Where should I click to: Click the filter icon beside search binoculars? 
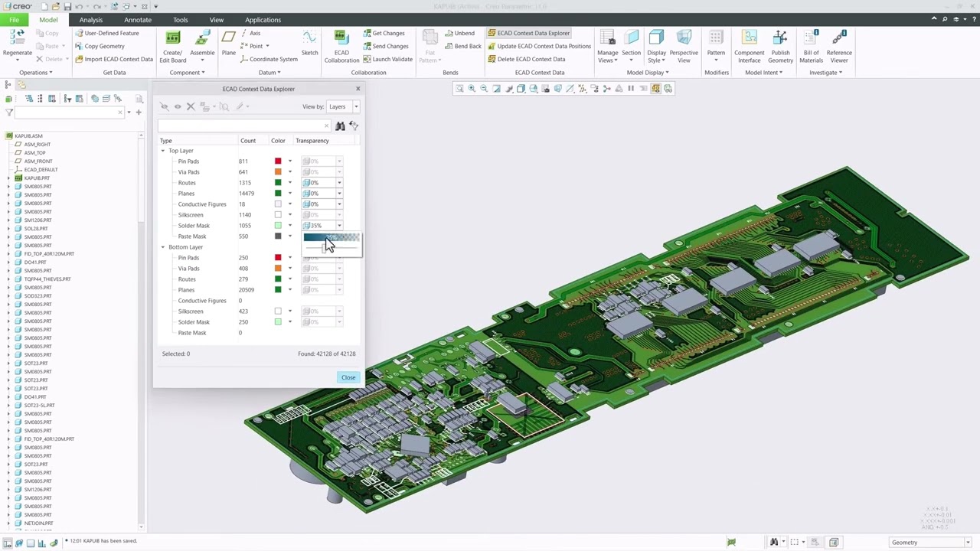coord(353,126)
